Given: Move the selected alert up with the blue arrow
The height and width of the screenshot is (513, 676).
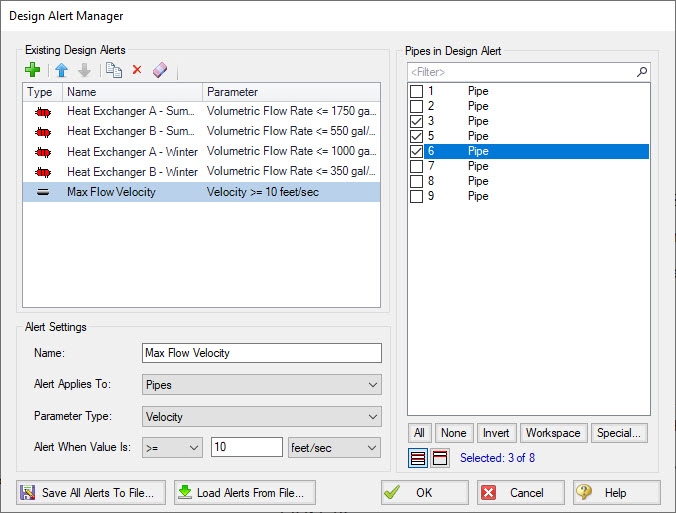Looking at the screenshot, I should (x=62, y=70).
